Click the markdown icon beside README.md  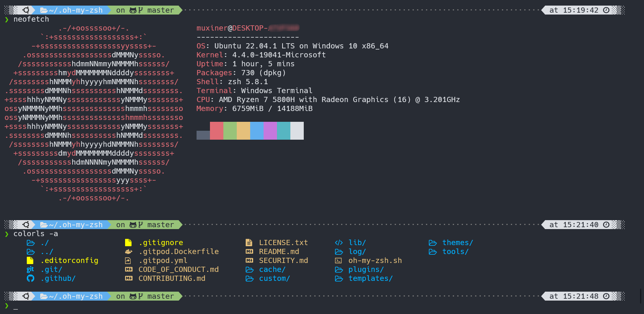tap(249, 251)
